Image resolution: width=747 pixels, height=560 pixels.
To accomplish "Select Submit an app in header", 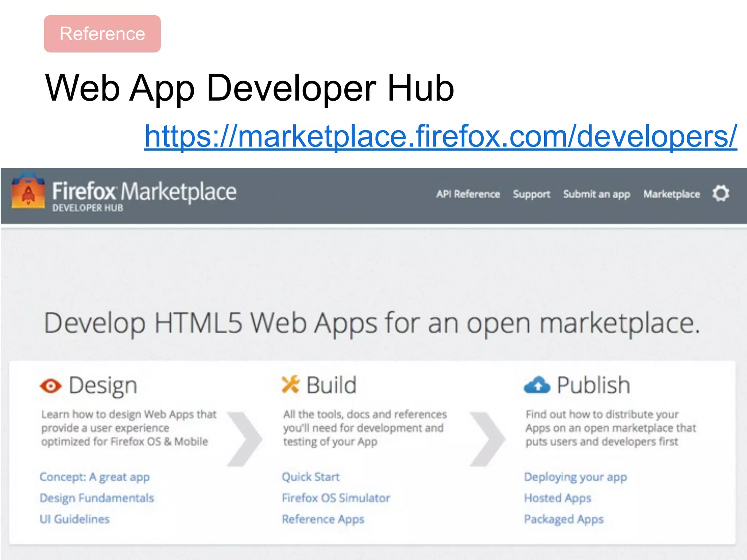I will point(596,194).
